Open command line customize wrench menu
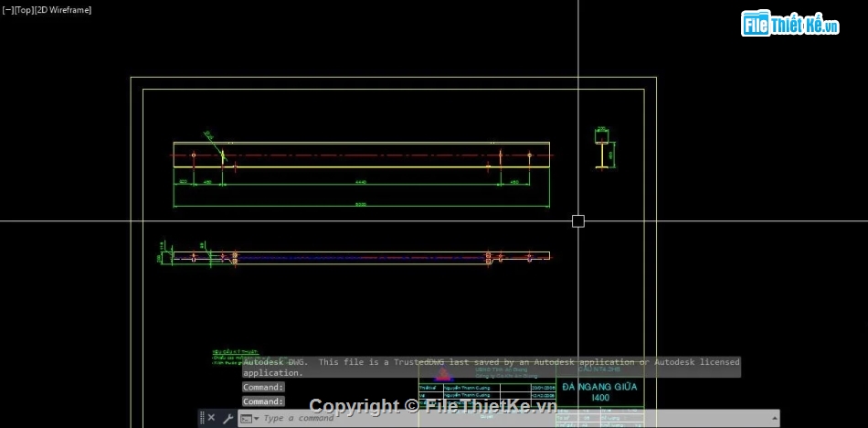The width and height of the screenshot is (868, 428). (x=228, y=418)
